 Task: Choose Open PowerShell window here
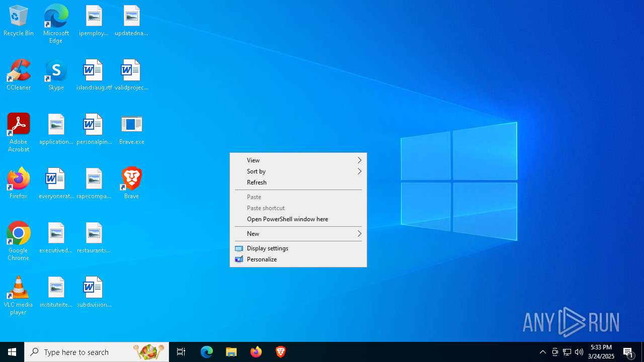tap(298, 219)
